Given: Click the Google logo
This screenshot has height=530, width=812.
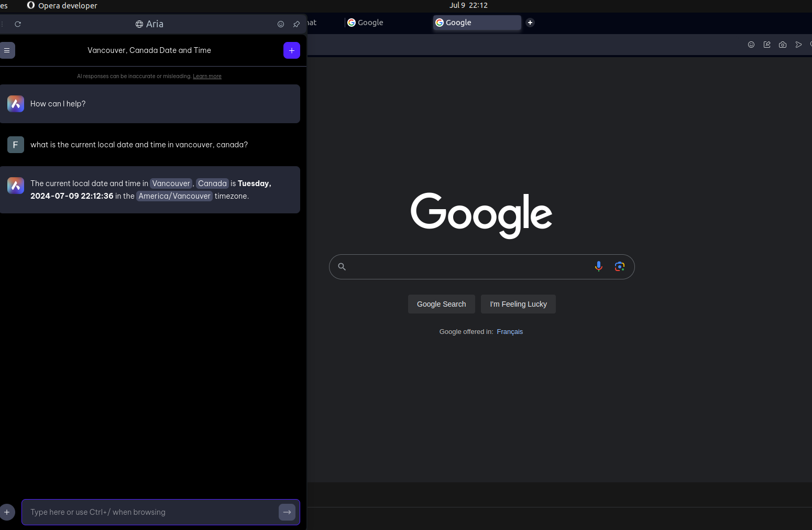Looking at the screenshot, I should pyautogui.click(x=481, y=215).
